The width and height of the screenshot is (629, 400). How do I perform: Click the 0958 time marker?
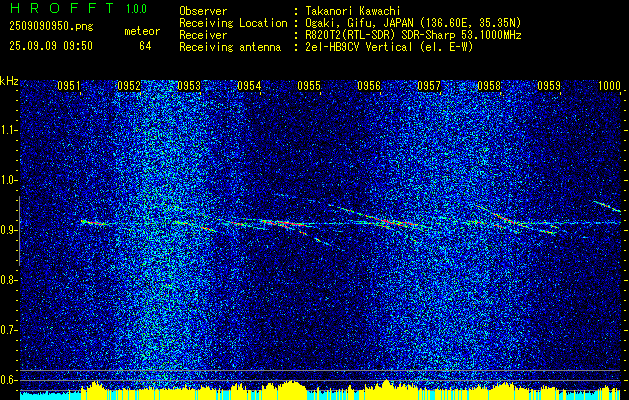(489, 86)
